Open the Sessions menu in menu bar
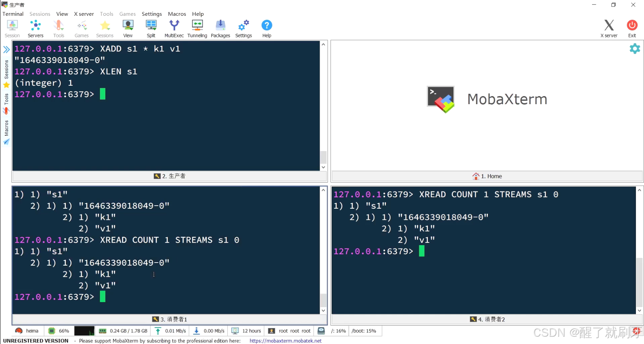The image size is (644, 344). coord(40,14)
